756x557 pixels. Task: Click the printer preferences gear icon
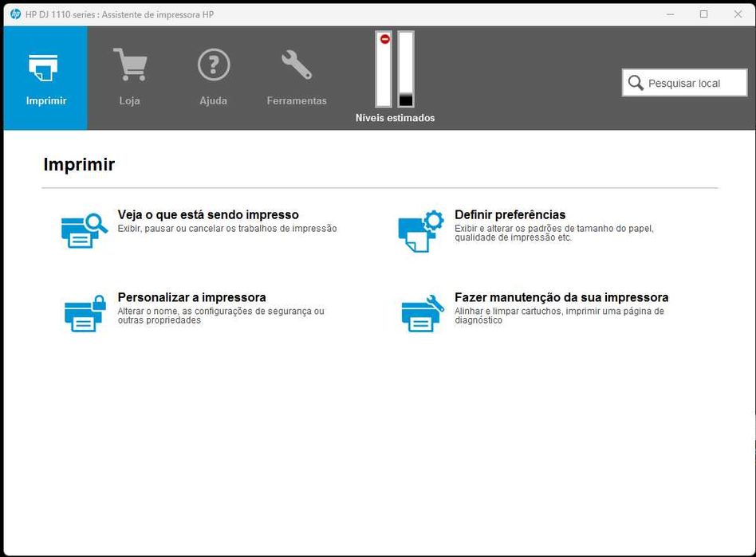click(421, 231)
